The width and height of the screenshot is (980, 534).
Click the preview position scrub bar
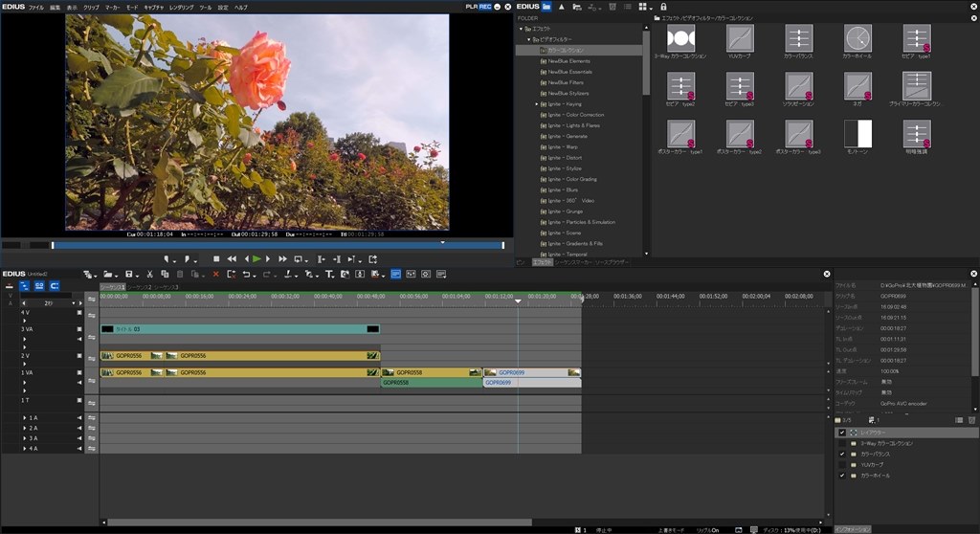click(278, 245)
